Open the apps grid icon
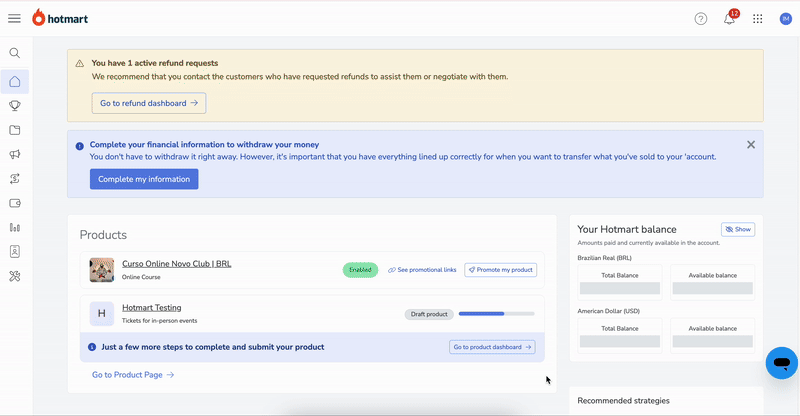Viewport: 800px width, 416px height. point(758,19)
